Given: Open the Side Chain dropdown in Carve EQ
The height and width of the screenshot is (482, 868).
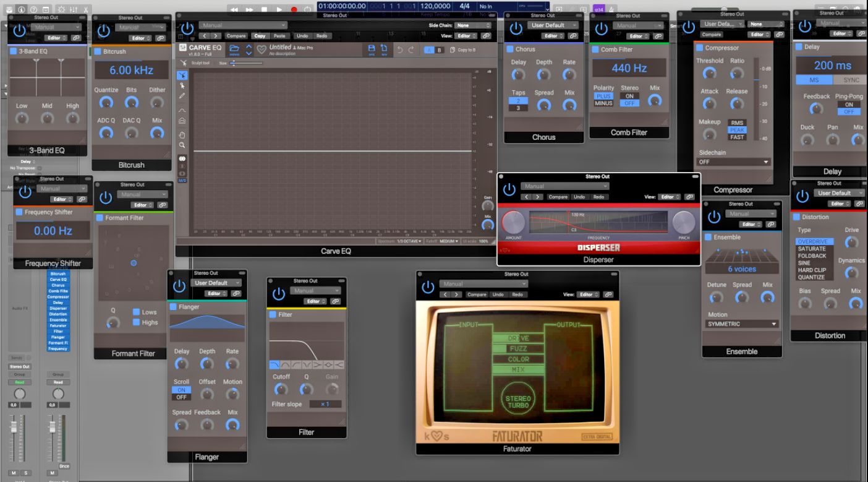Looking at the screenshot, I should 472,25.
